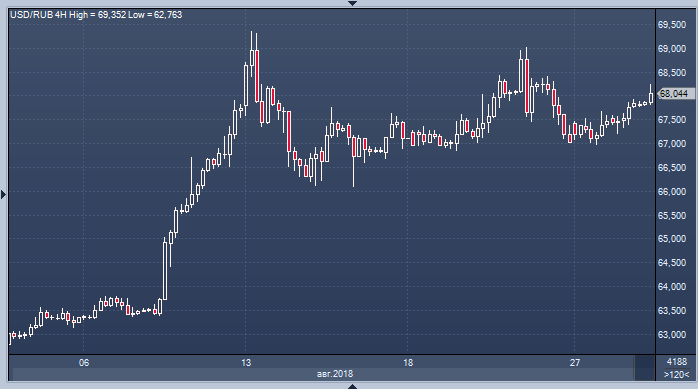Image resolution: width=698 pixels, height=389 pixels.
Task: Click the 67,500 price axis label
Action: pos(672,120)
